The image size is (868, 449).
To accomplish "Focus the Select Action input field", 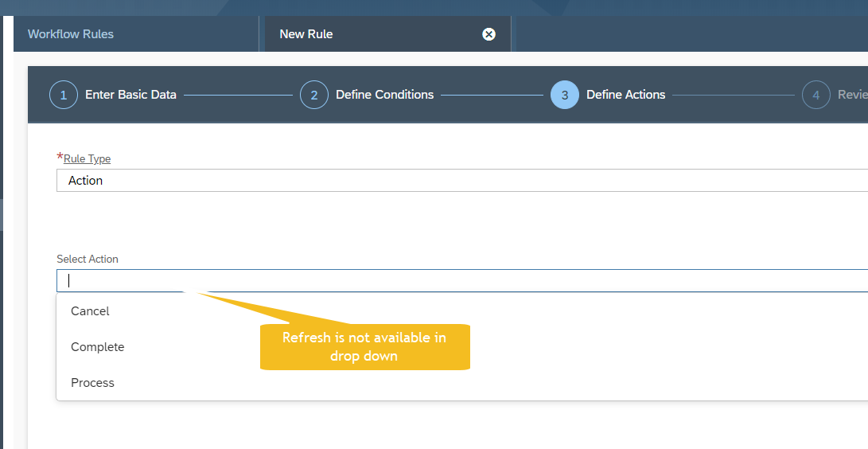I will pyautogui.click(x=462, y=281).
